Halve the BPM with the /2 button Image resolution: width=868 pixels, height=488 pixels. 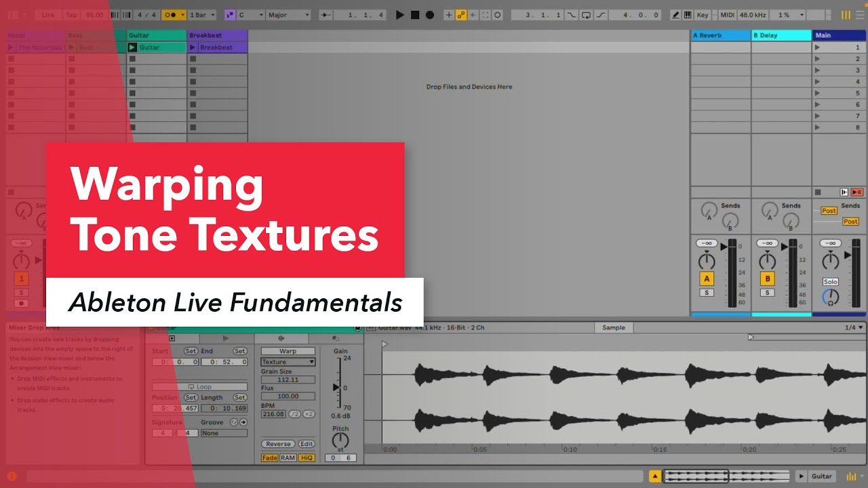click(294, 414)
